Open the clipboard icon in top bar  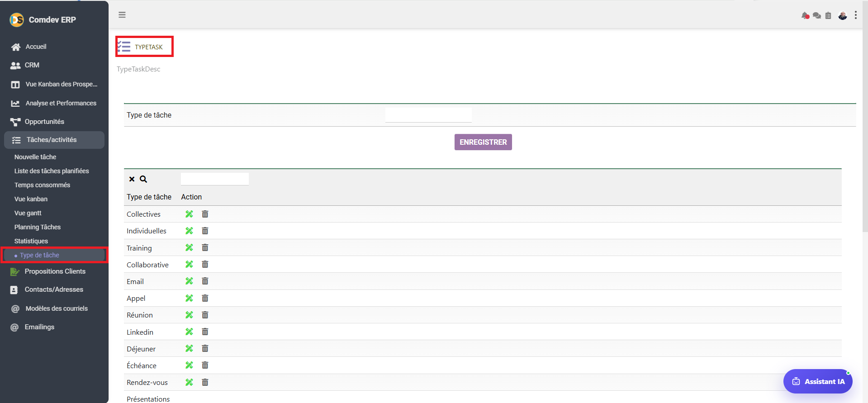[x=828, y=15]
